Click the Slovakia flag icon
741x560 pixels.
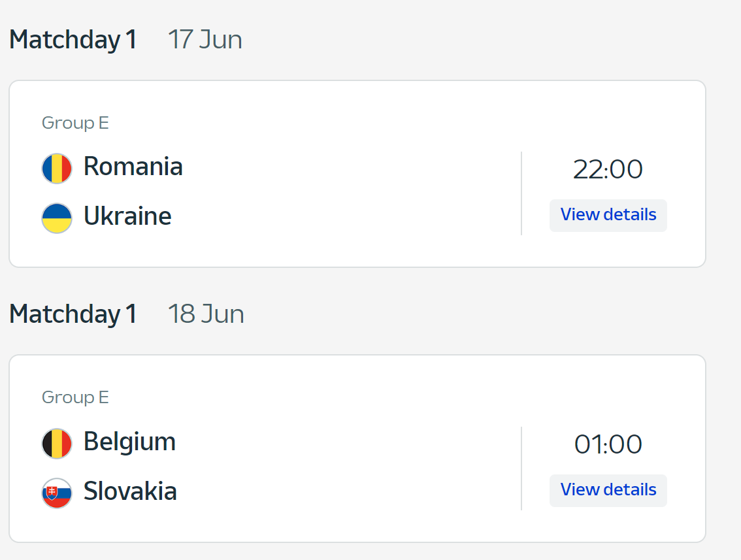point(57,493)
